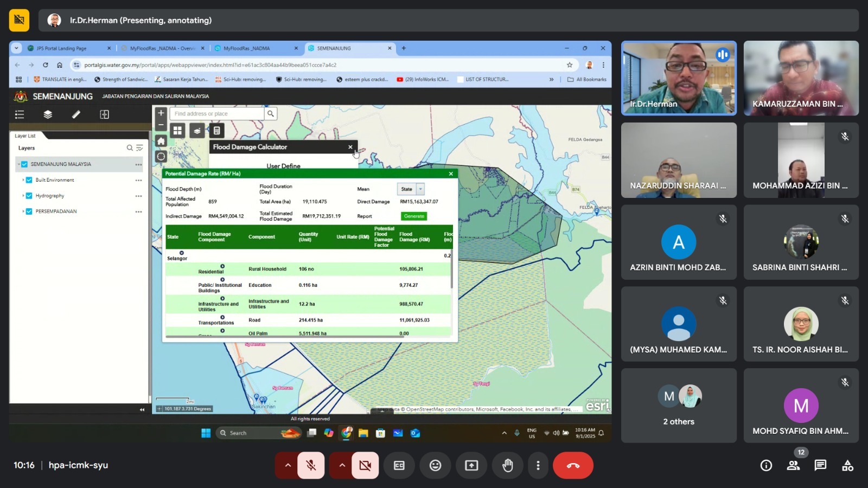Open a new browser tab
The width and height of the screenshot is (868, 488).
pos(404,48)
